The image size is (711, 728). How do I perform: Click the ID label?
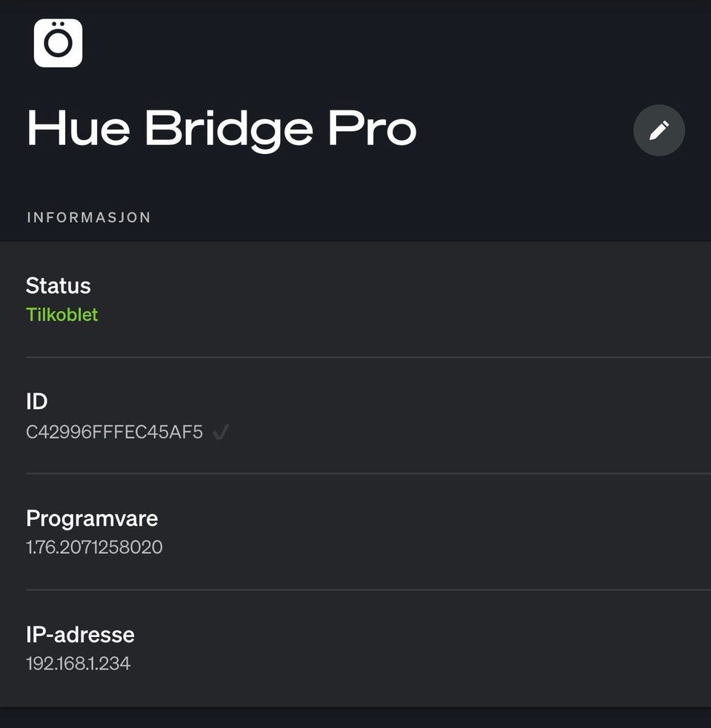pos(36,401)
